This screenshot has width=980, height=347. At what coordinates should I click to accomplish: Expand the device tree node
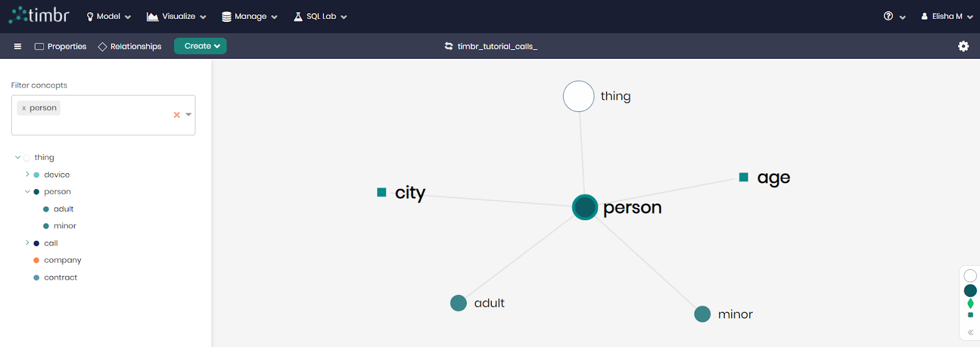pos(28,174)
